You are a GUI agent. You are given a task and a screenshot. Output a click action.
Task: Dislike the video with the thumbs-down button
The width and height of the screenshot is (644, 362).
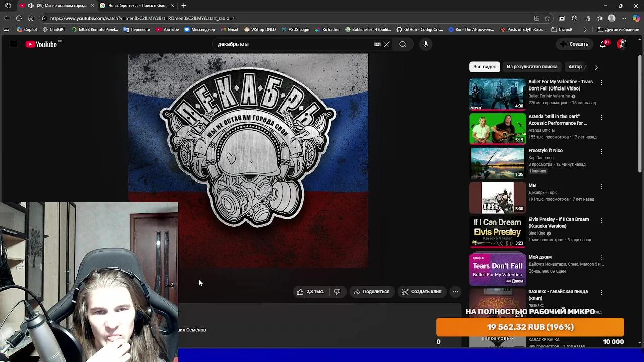click(x=337, y=292)
